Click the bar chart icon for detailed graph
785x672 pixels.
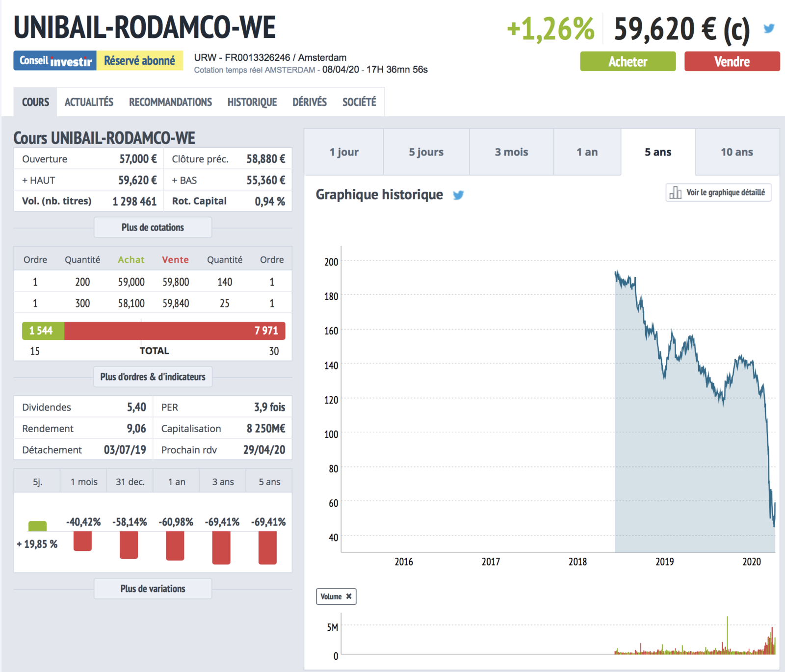pos(676,192)
